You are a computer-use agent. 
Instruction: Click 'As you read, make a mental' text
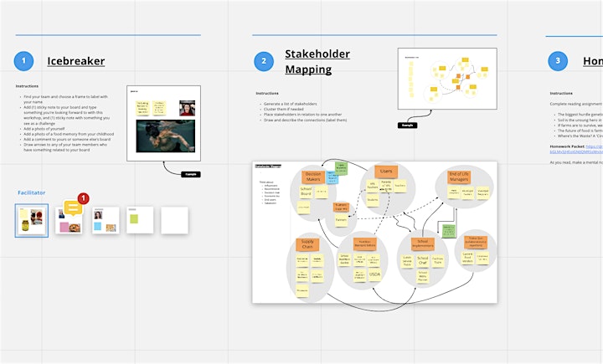click(x=576, y=162)
